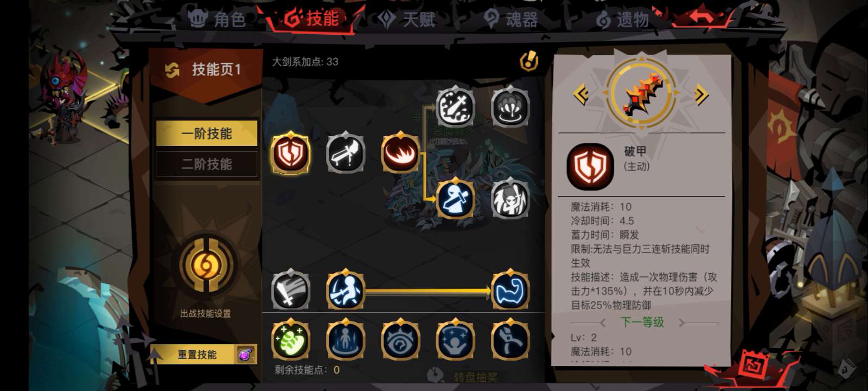Select the roaring beast skill icon
This screenshot has width=868, height=391.
(510, 199)
